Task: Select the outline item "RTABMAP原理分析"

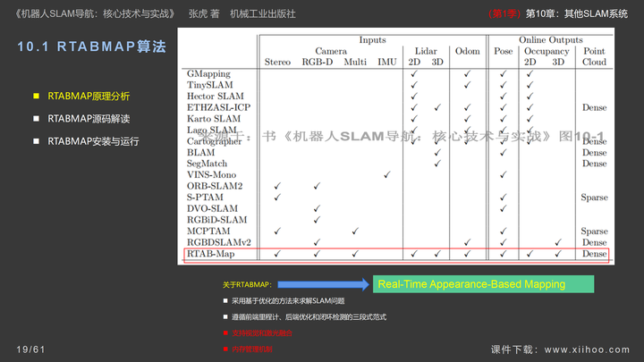Action: (89, 96)
